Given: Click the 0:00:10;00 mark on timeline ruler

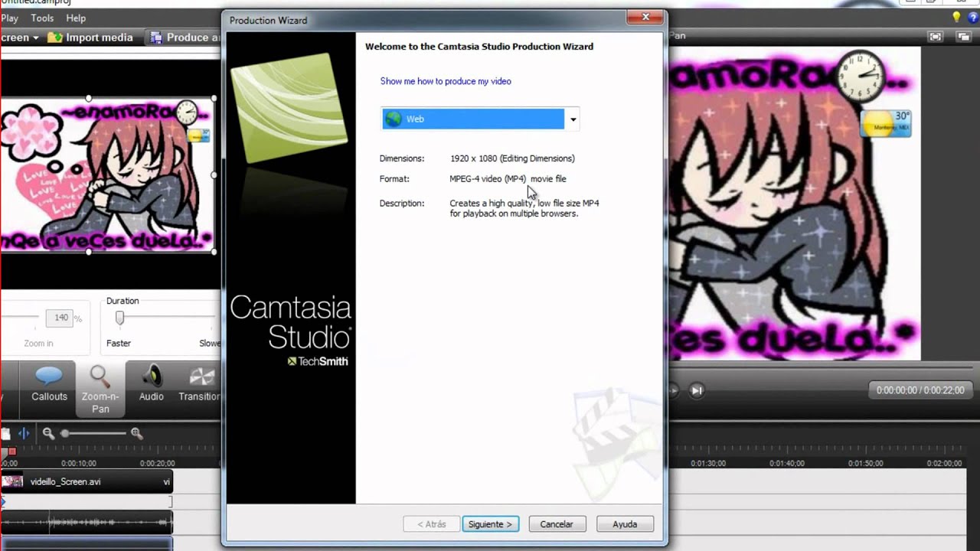Looking at the screenshot, I should [79, 463].
